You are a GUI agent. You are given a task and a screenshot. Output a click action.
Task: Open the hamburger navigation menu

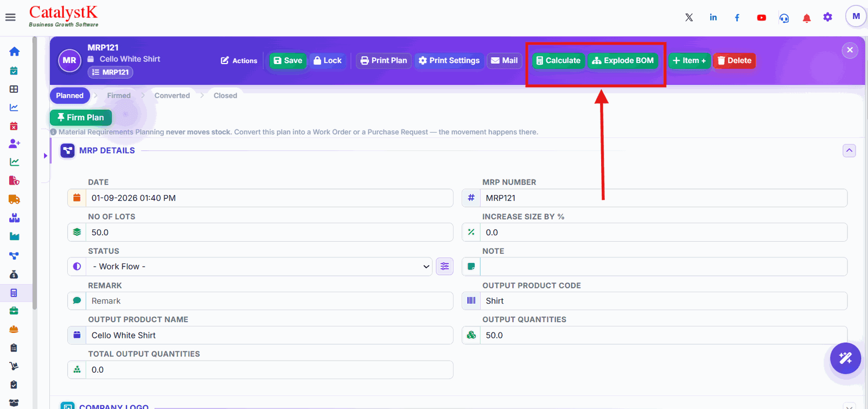point(10,17)
